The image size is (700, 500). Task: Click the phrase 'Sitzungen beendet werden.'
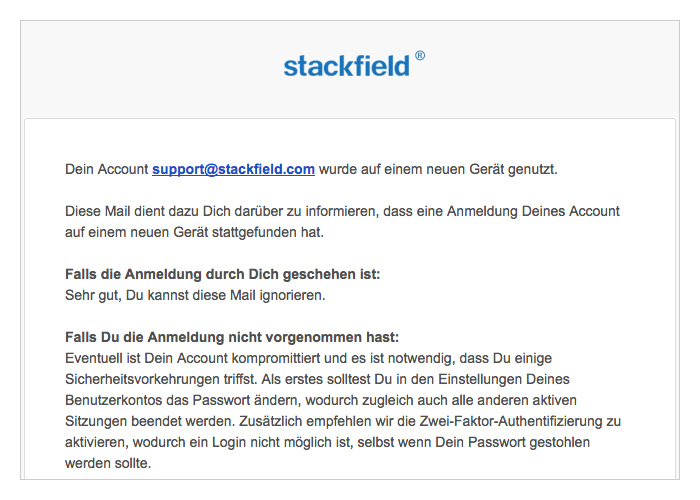coord(150,421)
